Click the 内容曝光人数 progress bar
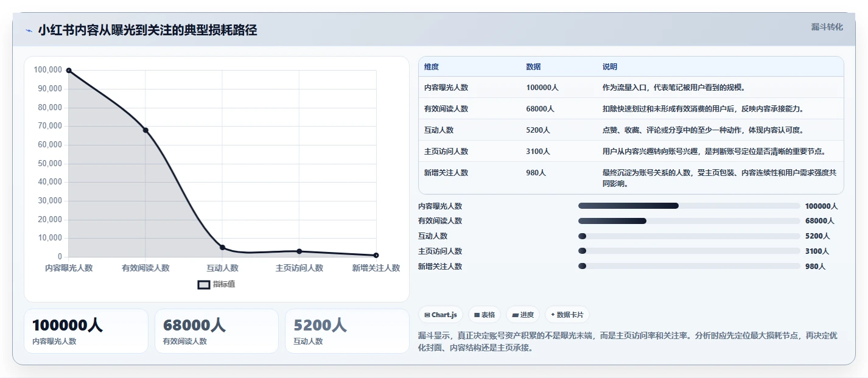 click(x=689, y=206)
